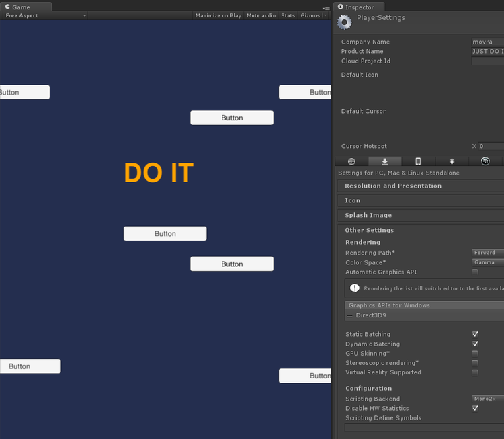504x439 pixels.
Task: Click the DO IT title text
Action: (159, 173)
